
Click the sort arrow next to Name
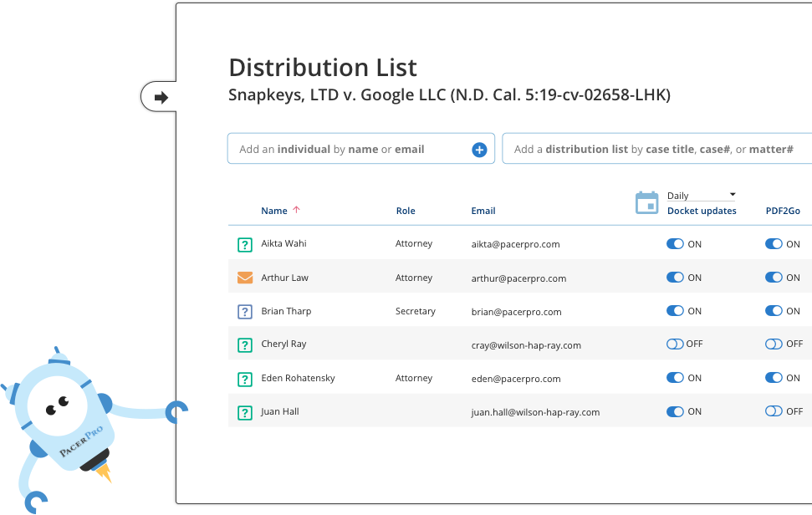(x=296, y=210)
